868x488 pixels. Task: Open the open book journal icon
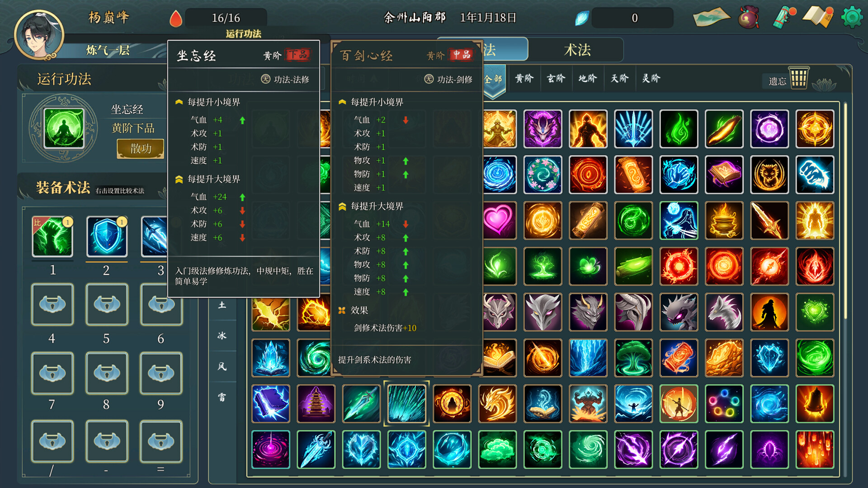point(817,17)
